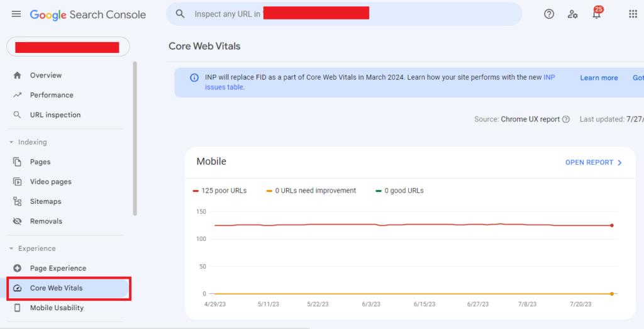Click orange endpoint on chart baseline

point(612,294)
